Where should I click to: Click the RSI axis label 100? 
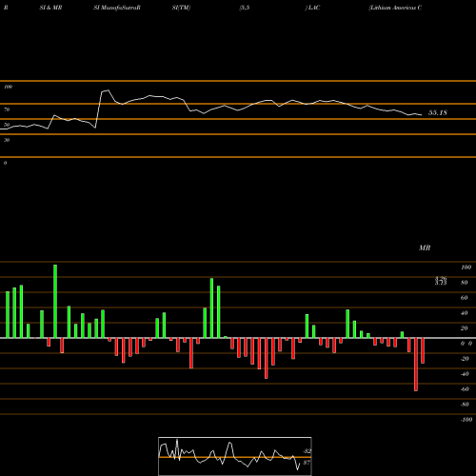8,87
